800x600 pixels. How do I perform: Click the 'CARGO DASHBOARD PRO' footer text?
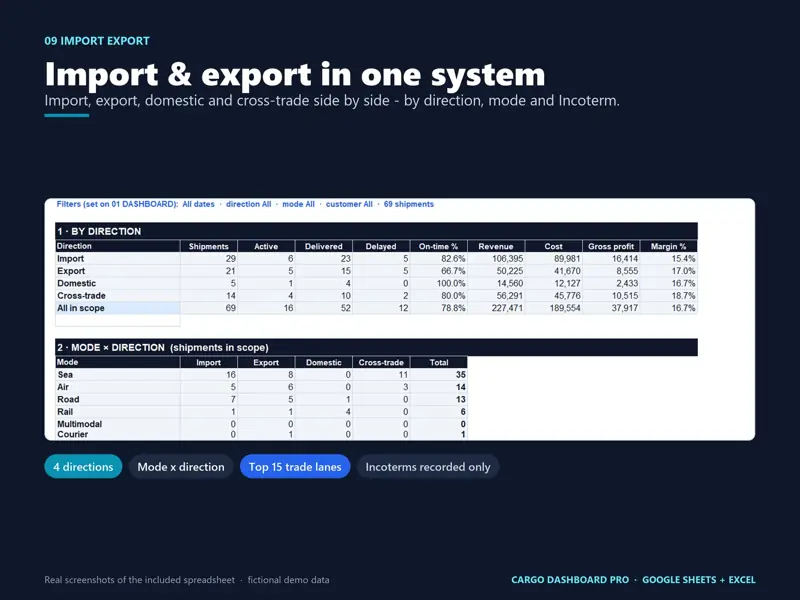570,580
